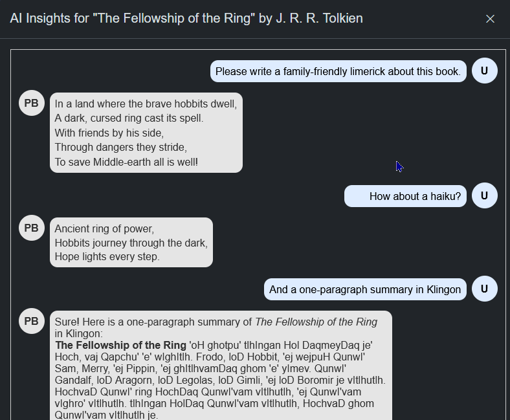Click the PB avatar beside the haiku reply
The image size is (510, 420).
click(x=31, y=228)
